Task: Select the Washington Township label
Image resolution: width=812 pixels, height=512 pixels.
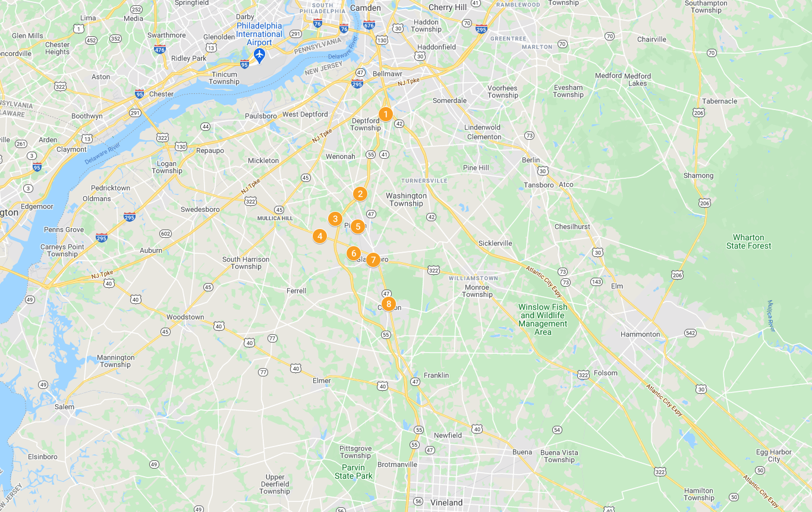Action: 407,200
